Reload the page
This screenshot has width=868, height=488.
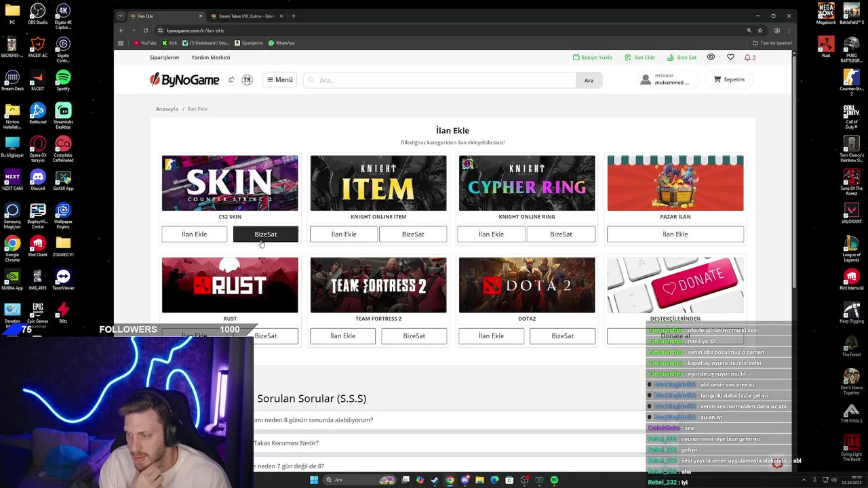pos(145,30)
